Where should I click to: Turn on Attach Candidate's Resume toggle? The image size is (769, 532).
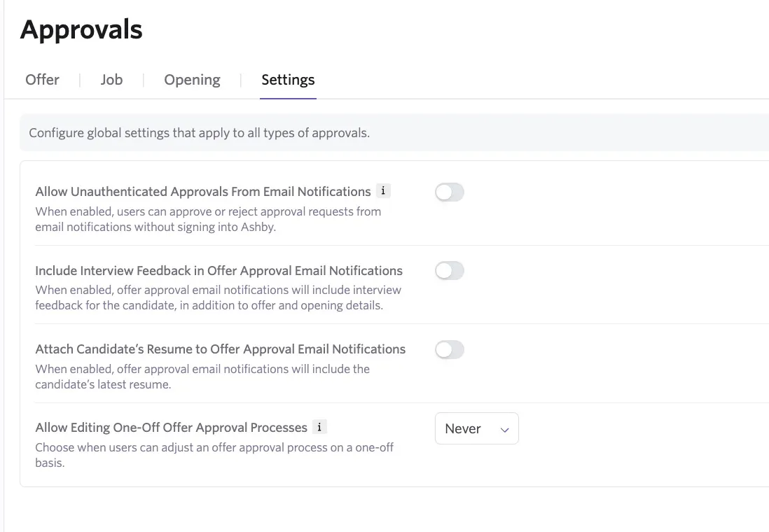click(x=449, y=349)
